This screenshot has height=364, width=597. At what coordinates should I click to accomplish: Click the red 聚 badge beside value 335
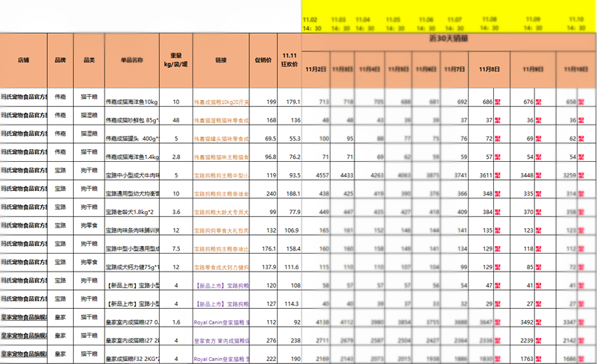click(x=538, y=193)
